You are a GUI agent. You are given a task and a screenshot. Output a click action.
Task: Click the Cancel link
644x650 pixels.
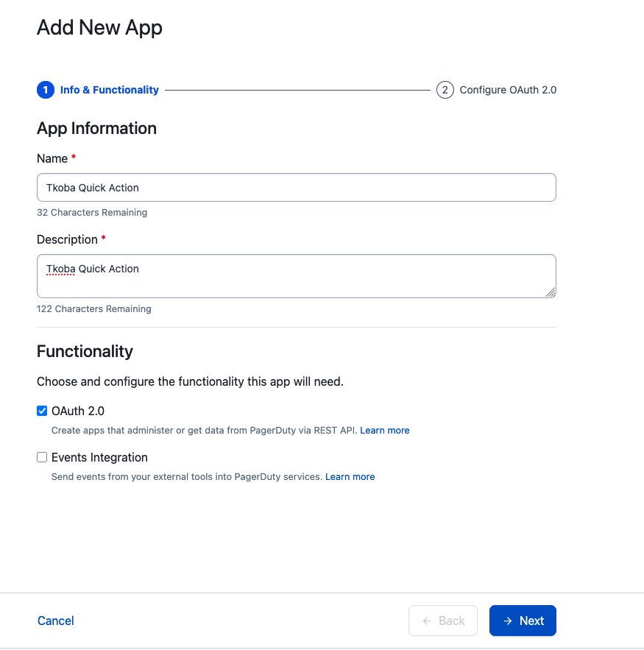[55, 621]
